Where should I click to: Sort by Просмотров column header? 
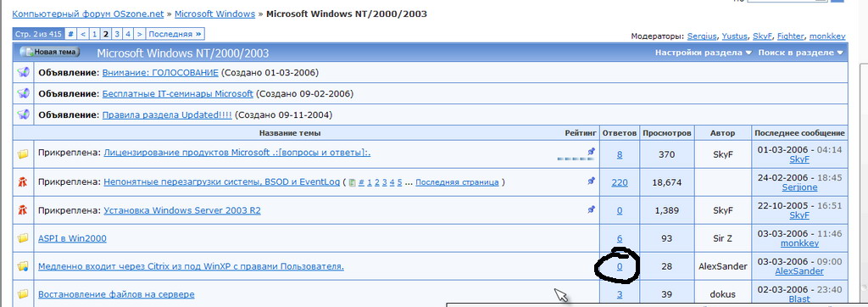[x=666, y=133]
